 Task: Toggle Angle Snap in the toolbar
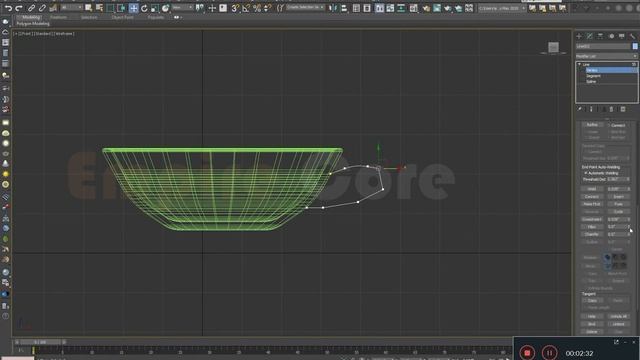[246, 8]
